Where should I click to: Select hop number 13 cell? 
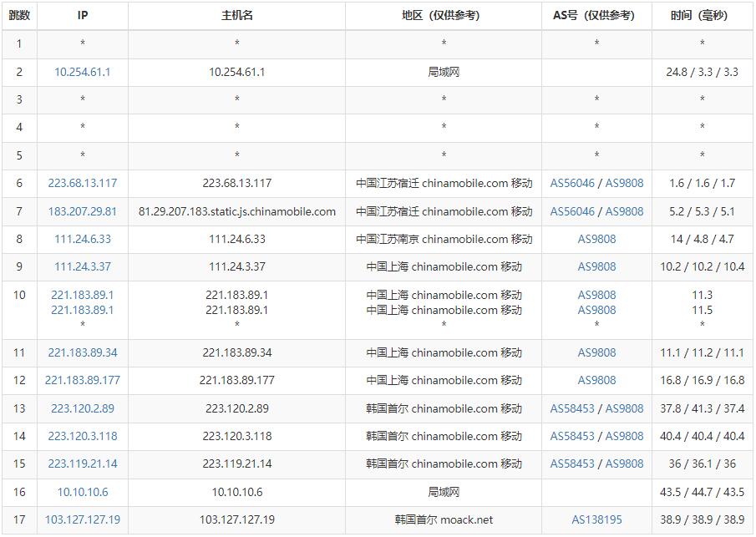tap(19, 408)
